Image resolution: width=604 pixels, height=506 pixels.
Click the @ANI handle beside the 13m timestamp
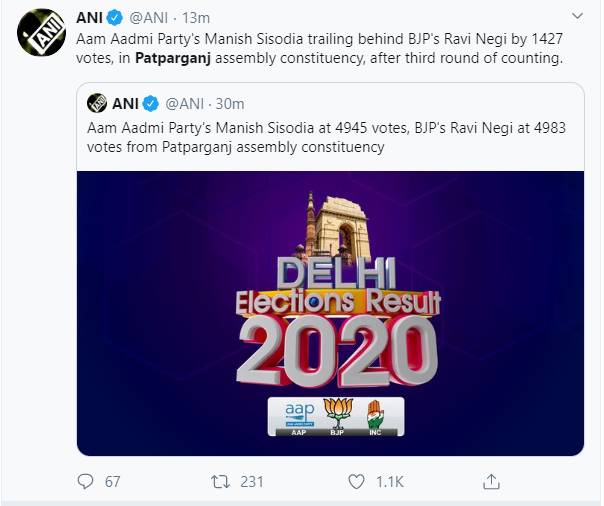(x=150, y=17)
